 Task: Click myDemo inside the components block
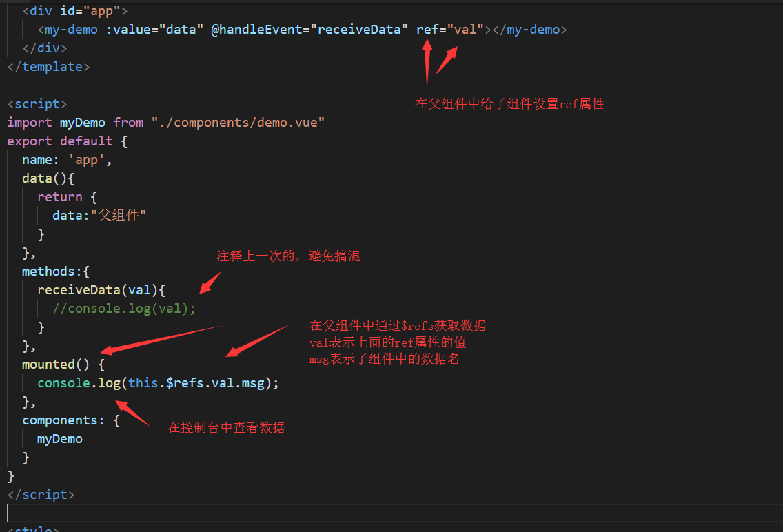point(60,439)
